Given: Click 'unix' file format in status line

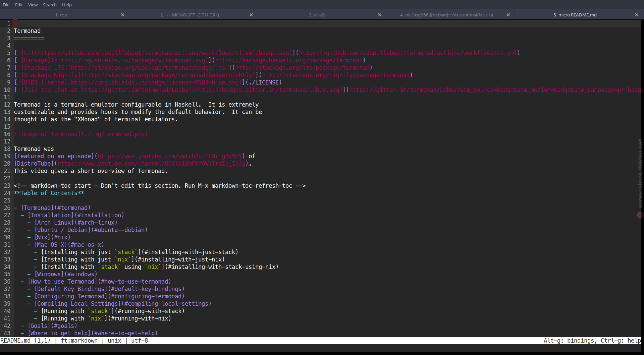Looking at the screenshot, I should [114, 341].
